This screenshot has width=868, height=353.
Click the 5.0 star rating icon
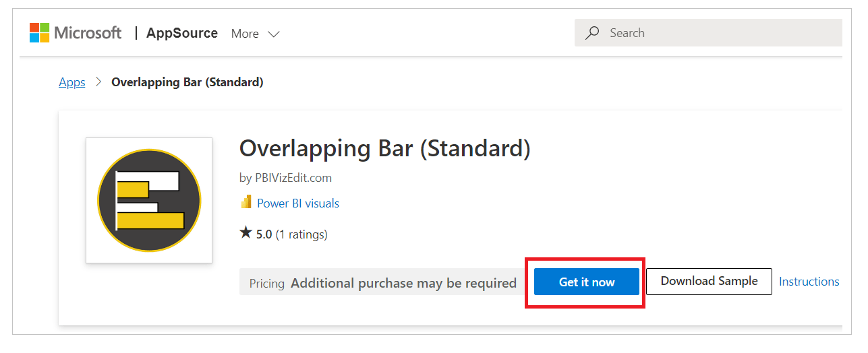(x=245, y=233)
